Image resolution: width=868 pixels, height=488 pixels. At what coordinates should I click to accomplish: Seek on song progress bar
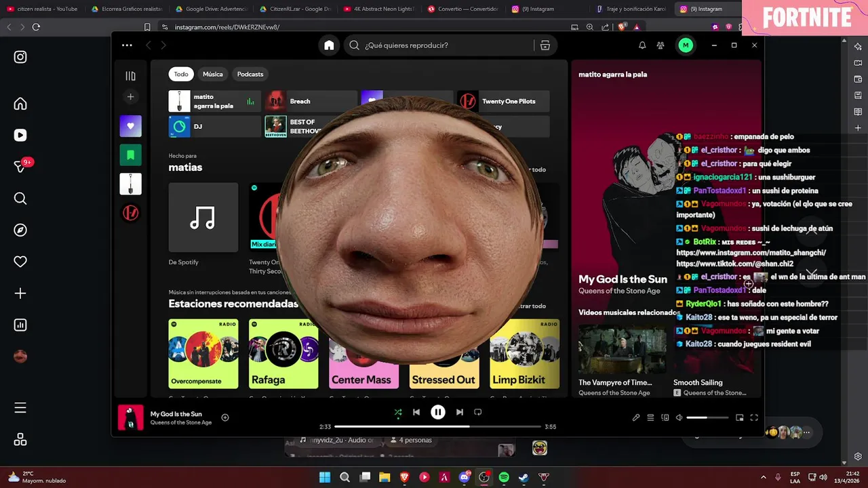pyautogui.click(x=438, y=427)
